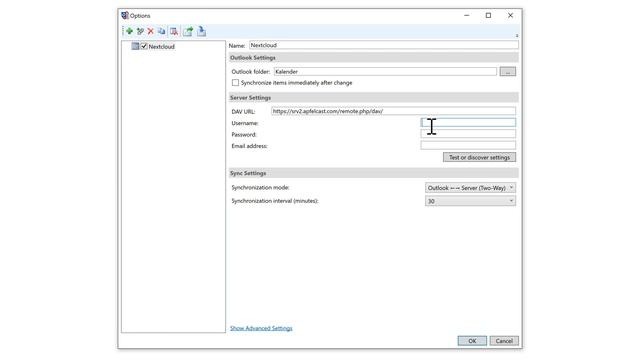The height and width of the screenshot is (360, 640).
Task: Add multiple profiles from the toolbar
Action: tap(140, 31)
